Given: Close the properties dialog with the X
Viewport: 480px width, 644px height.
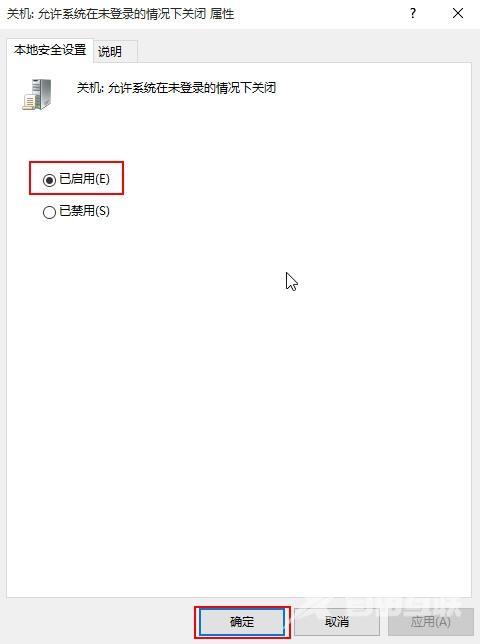Looking at the screenshot, I should point(458,14).
